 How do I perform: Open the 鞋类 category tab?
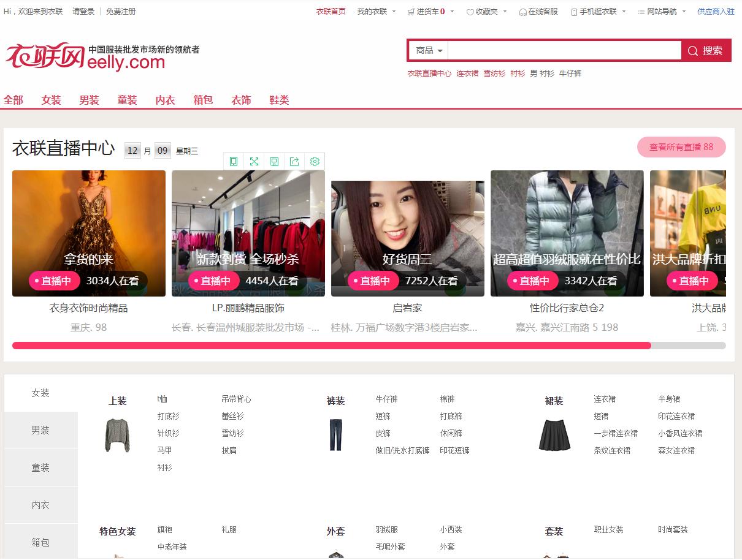279,99
